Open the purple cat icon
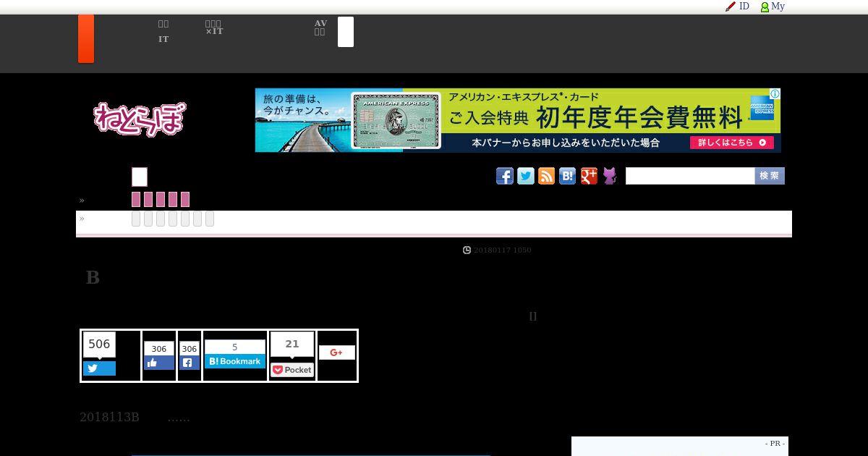868x456 pixels. click(610, 176)
